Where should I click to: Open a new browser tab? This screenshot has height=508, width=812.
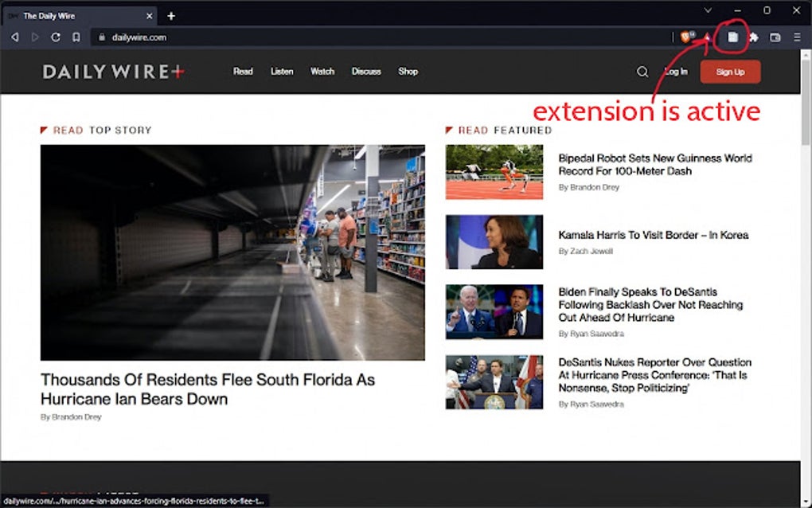click(x=170, y=14)
